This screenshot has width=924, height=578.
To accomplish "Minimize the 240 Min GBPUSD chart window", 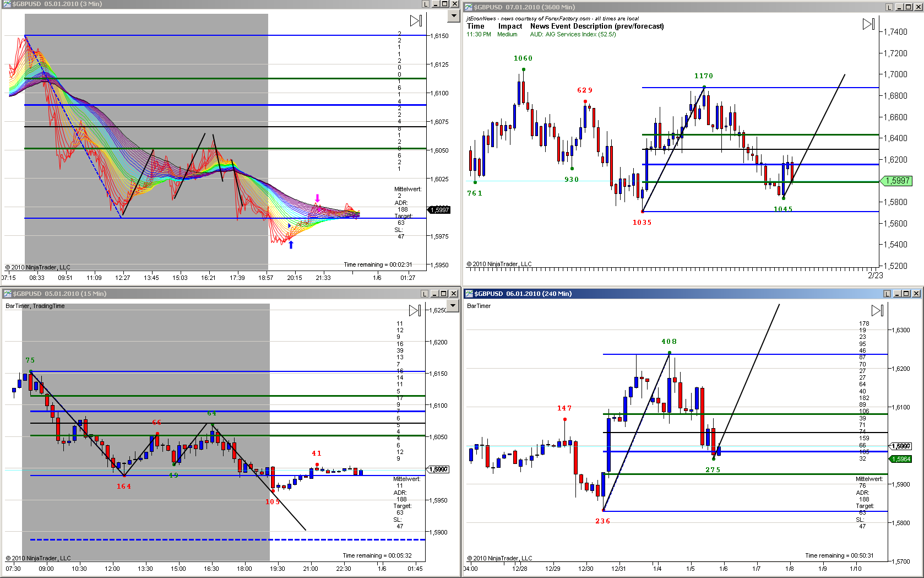I will click(898, 294).
